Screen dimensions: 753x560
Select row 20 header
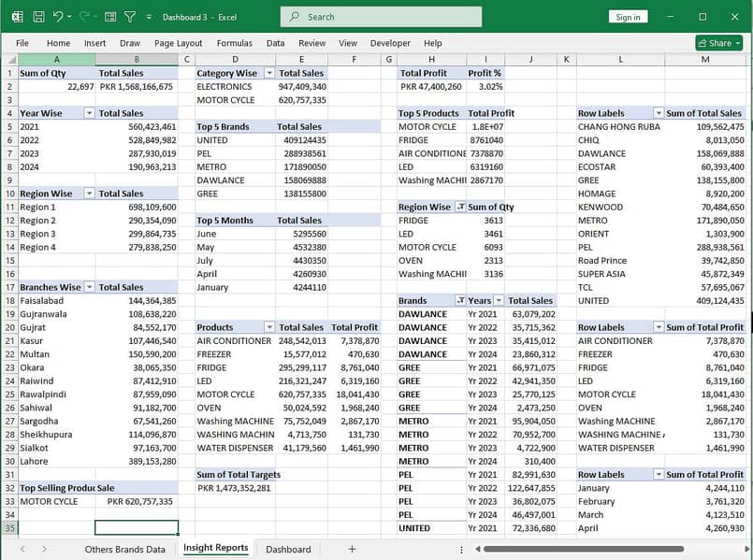(10, 327)
